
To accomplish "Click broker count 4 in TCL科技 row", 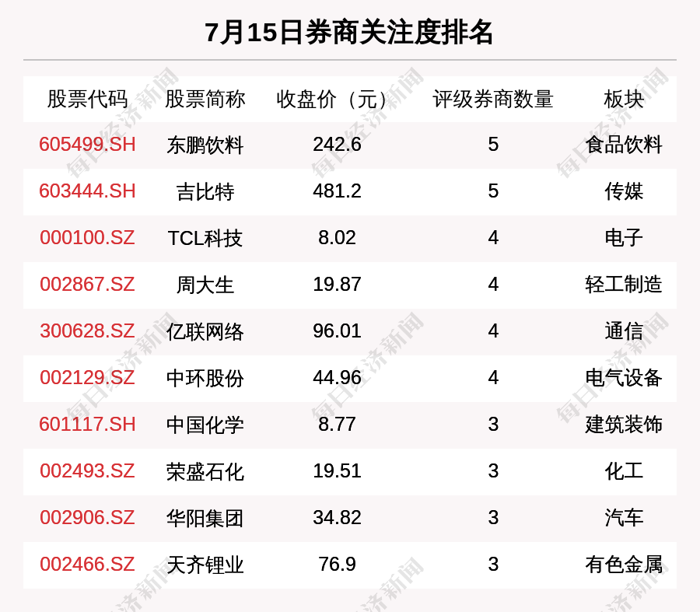I will pos(493,237).
